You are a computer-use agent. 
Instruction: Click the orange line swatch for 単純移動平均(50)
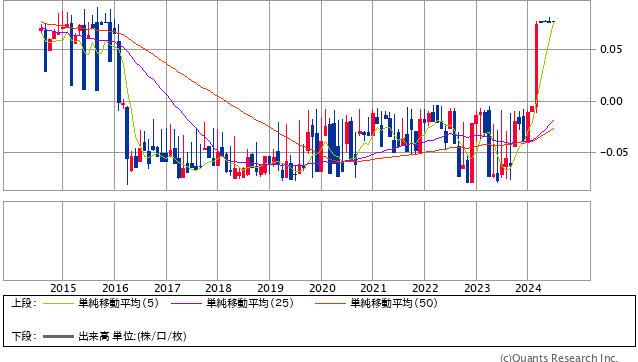330,303
